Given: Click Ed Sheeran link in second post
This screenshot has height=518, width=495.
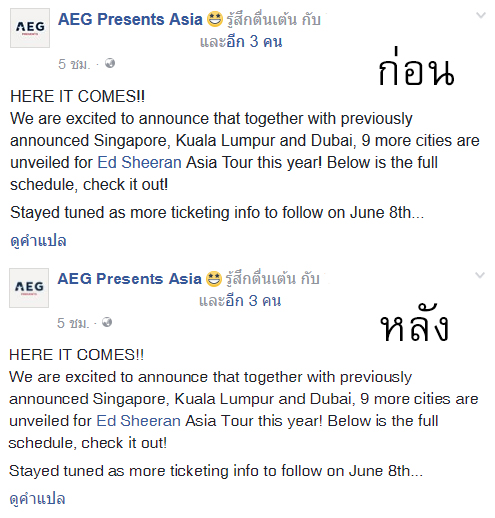Looking at the screenshot, I should [138, 421].
